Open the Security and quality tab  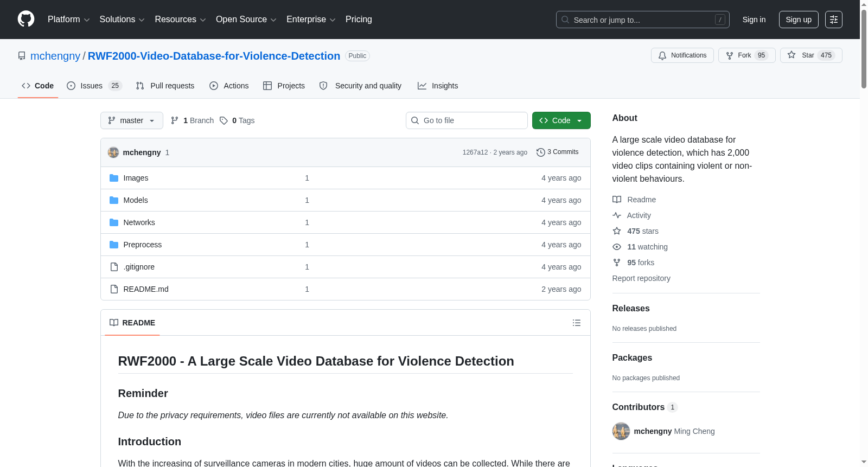pyautogui.click(x=360, y=86)
